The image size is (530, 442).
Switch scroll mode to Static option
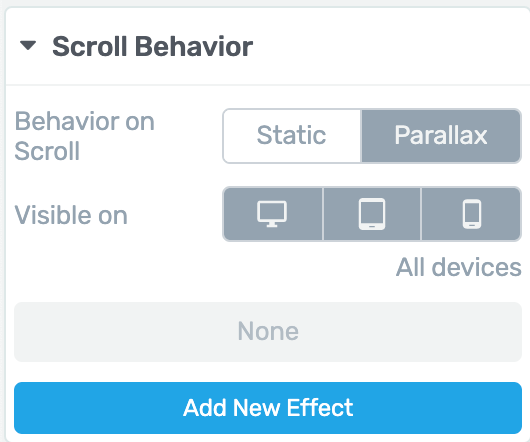pyautogui.click(x=292, y=136)
